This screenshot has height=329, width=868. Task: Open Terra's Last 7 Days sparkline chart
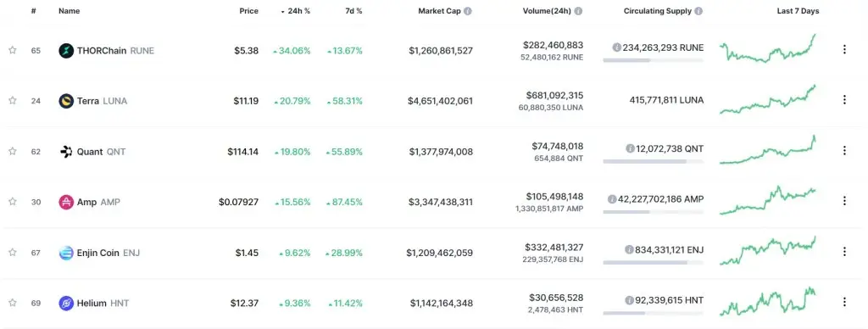coord(768,100)
